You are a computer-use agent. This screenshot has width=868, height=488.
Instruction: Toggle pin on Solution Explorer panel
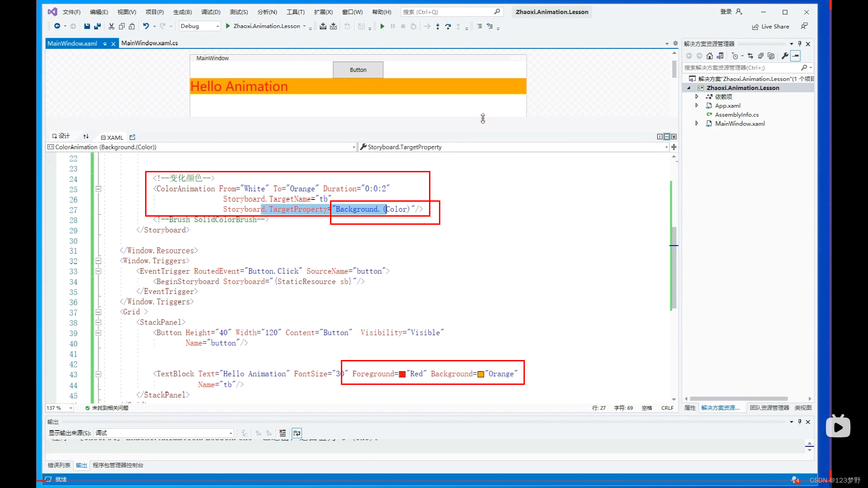click(x=800, y=43)
